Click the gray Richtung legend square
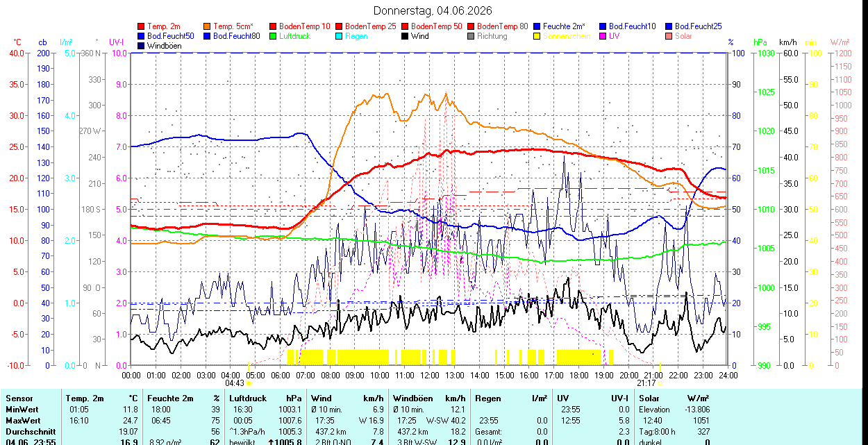 coord(471,36)
